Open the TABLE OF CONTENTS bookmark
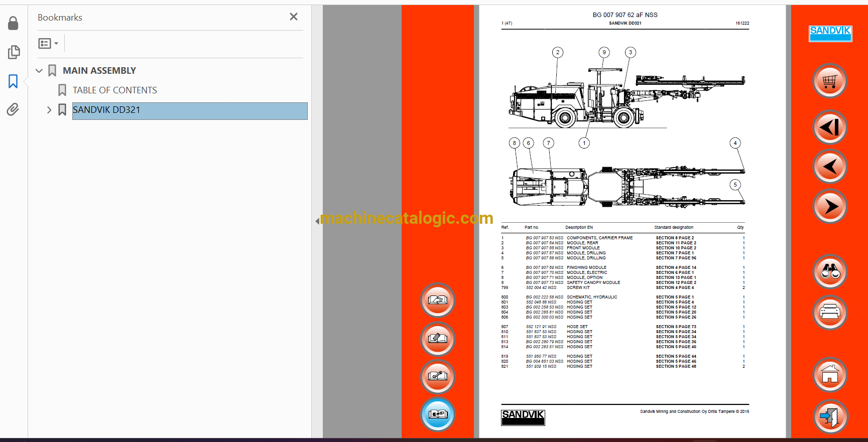 point(115,90)
